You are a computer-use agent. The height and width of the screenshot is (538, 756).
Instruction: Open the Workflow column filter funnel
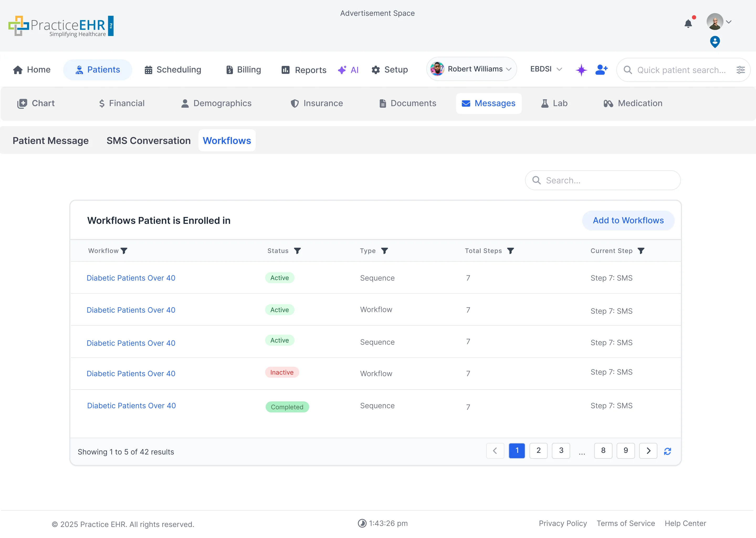(124, 251)
